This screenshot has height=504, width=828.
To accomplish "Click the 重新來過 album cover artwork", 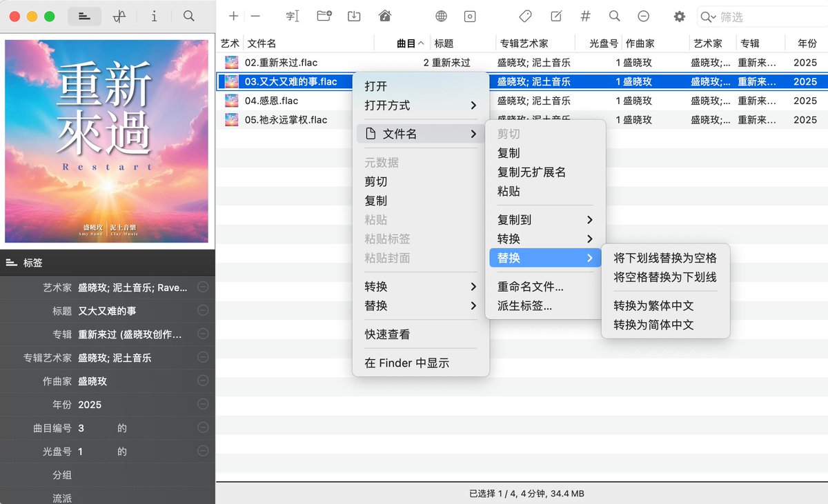I will (107, 141).
